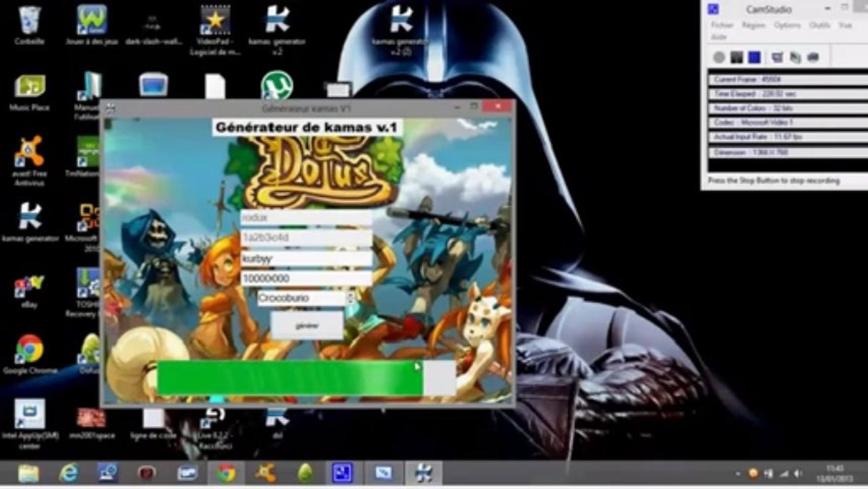Launch Google Chrome from the desktop
Screen dimensions: 868x489
(30, 354)
